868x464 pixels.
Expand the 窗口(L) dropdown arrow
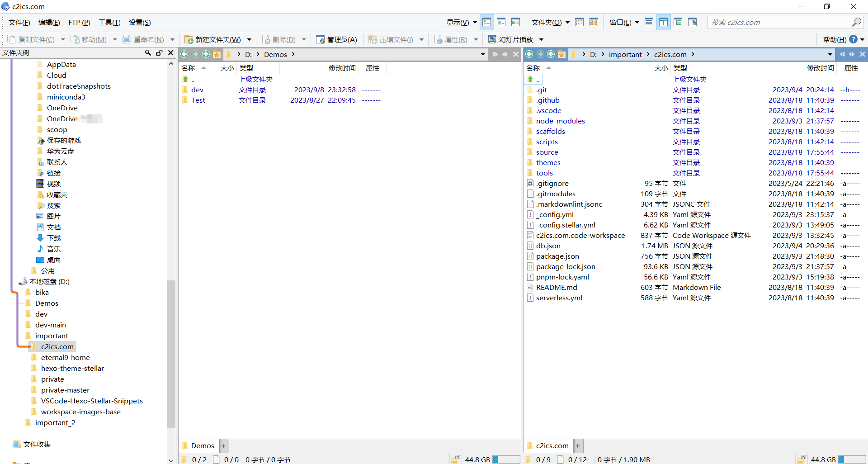[637, 22]
